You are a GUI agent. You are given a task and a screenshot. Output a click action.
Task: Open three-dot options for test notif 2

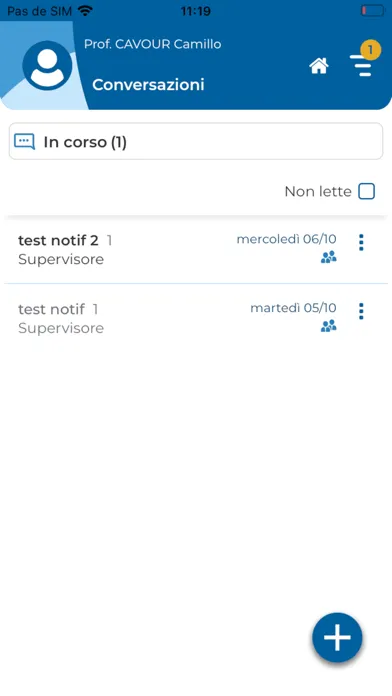click(361, 242)
